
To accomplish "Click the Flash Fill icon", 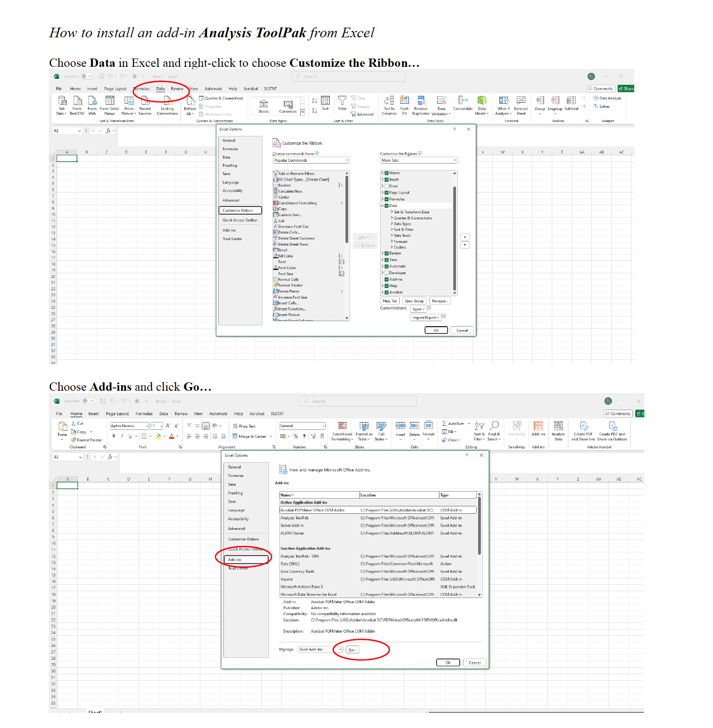I will coord(404,105).
